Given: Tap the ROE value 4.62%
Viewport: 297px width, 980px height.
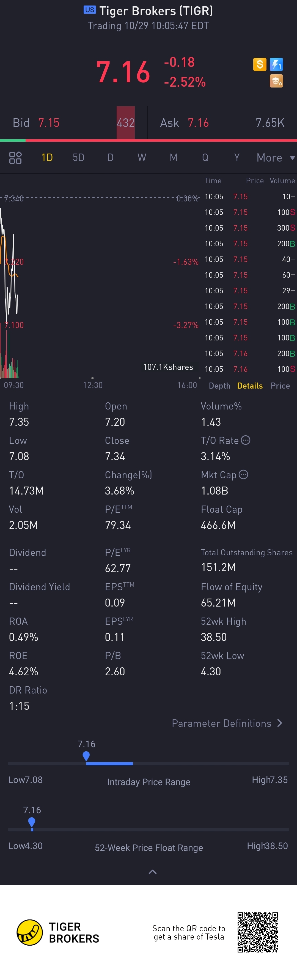Looking at the screenshot, I should click(x=24, y=672).
